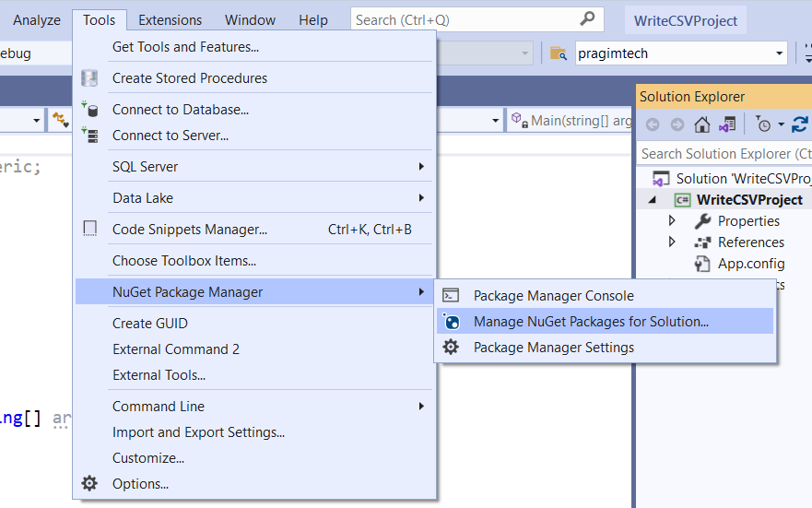
Task: Collapse the WriteCSVProject project node
Action: pyautogui.click(x=653, y=200)
